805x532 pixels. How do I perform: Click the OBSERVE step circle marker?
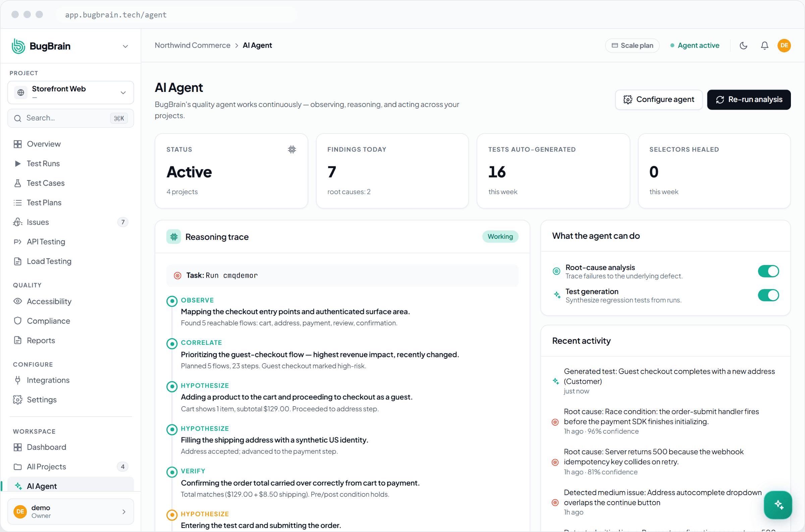pos(172,301)
